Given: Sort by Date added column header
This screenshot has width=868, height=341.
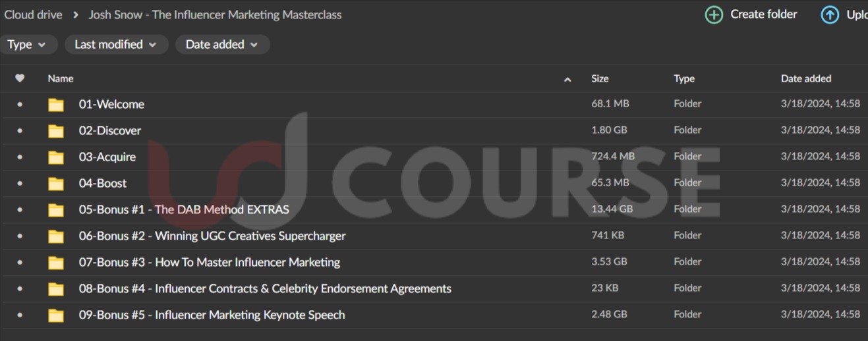Looking at the screenshot, I should [x=806, y=78].
